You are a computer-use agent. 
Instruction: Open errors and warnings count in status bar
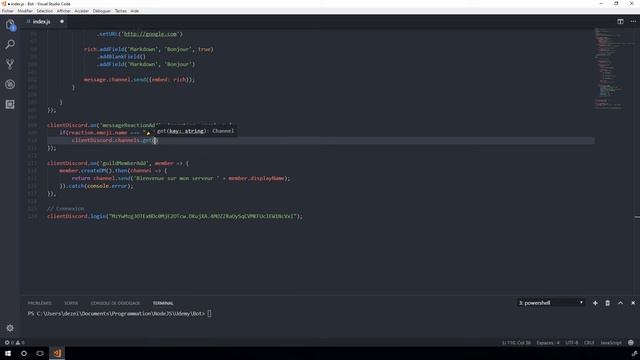tap(14, 342)
